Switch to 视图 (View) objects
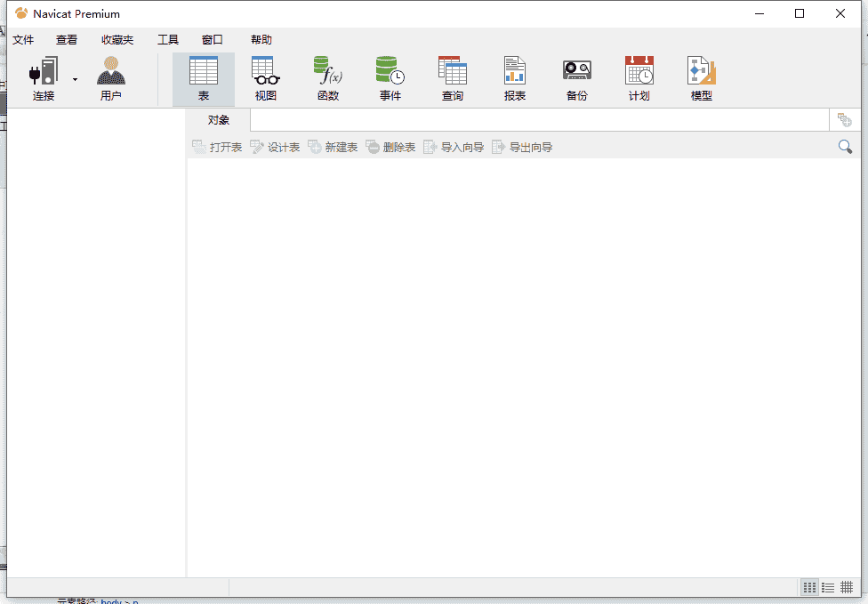This screenshot has height=604, width=868. click(266, 78)
